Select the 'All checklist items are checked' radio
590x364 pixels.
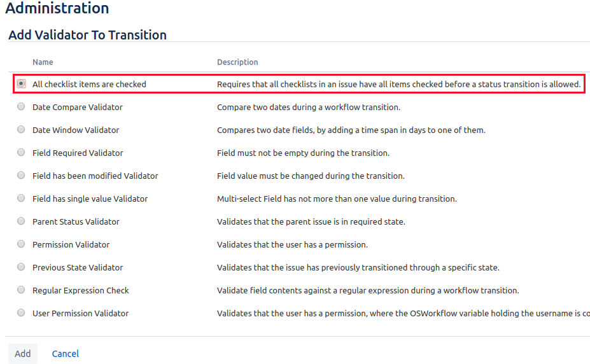pyautogui.click(x=21, y=83)
